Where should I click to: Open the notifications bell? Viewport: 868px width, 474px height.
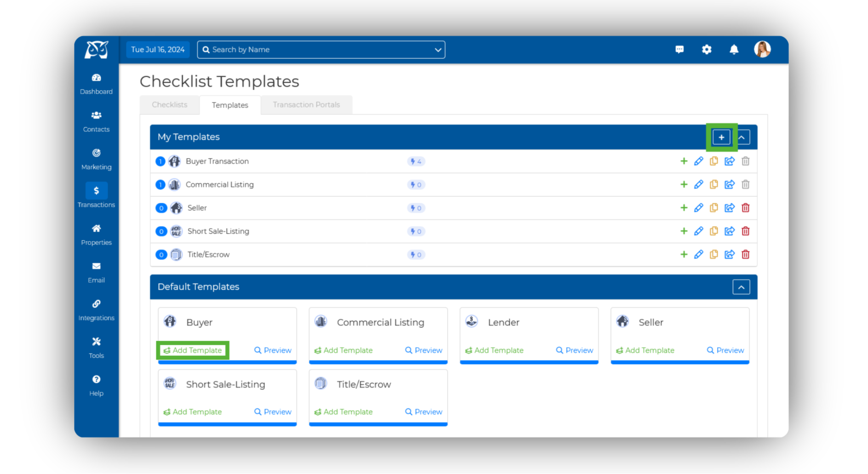[x=734, y=49]
